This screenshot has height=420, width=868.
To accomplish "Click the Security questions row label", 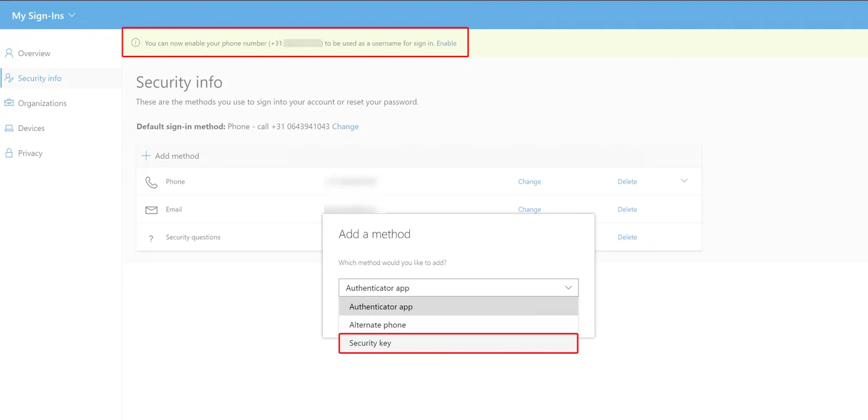I will [x=193, y=237].
